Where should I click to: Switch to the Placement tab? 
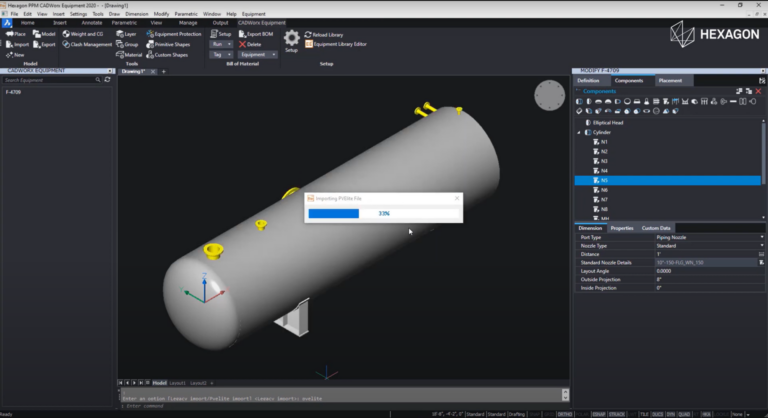[x=671, y=80]
